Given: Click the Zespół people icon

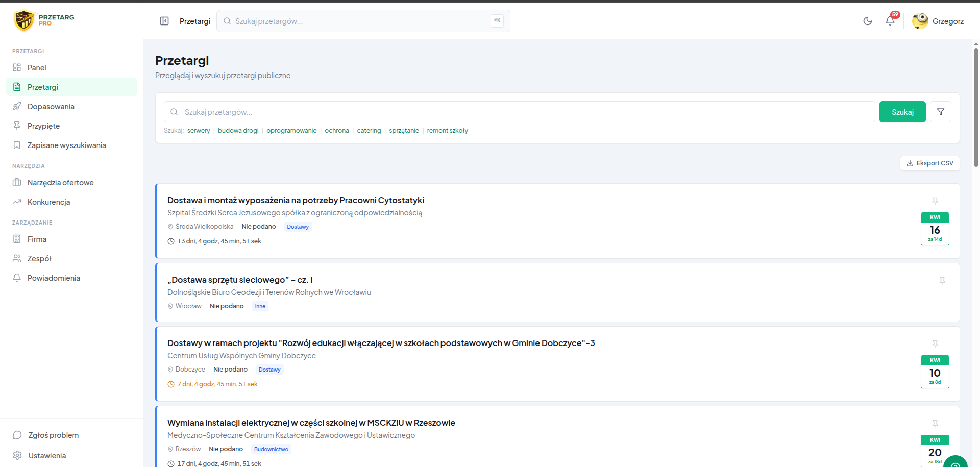Looking at the screenshot, I should (17, 258).
